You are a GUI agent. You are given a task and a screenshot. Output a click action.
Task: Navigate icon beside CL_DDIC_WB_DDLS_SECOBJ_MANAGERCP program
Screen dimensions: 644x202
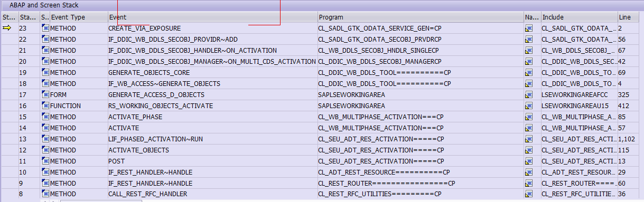[x=528, y=62]
